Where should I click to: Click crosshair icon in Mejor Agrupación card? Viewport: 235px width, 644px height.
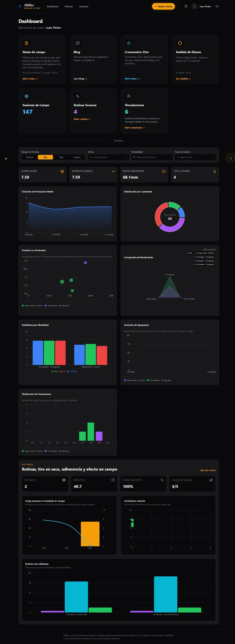164,171
